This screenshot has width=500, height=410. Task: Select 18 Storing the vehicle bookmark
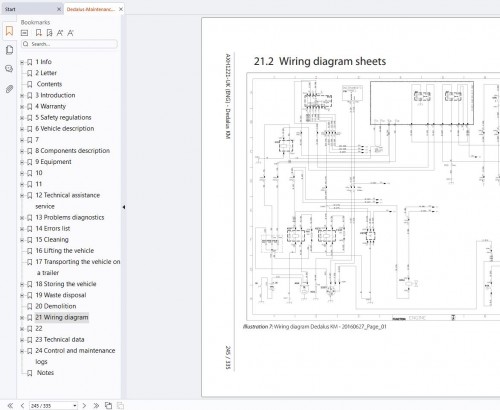click(x=66, y=284)
